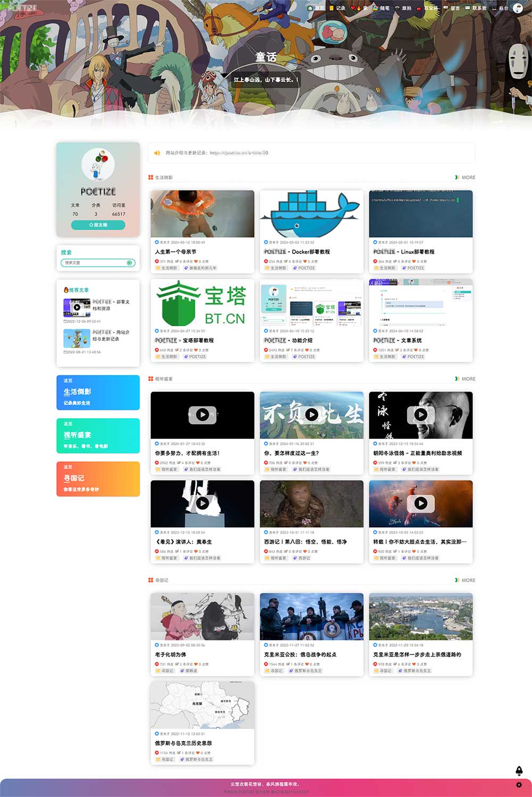Click the 儒释道 tag under 老子化胡为佛

[x=188, y=671]
